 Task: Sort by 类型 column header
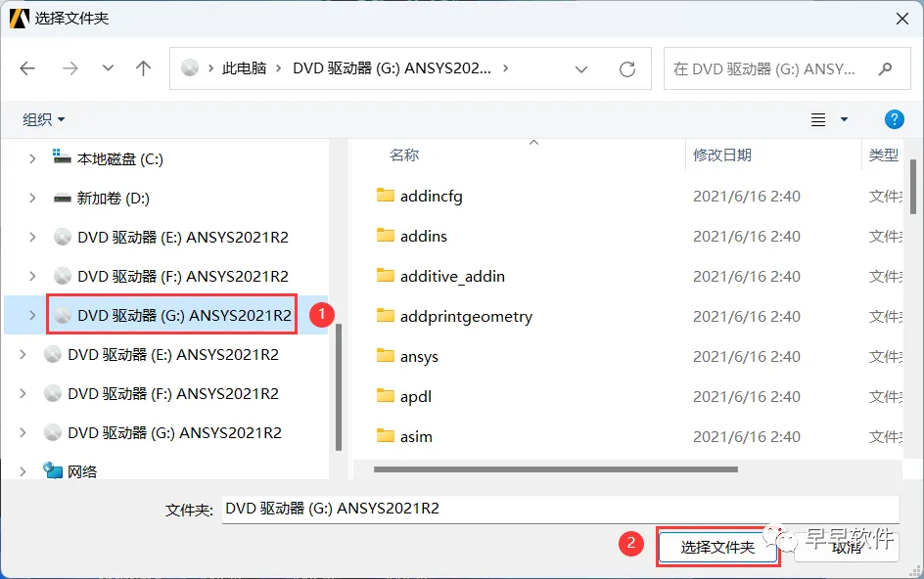(883, 155)
